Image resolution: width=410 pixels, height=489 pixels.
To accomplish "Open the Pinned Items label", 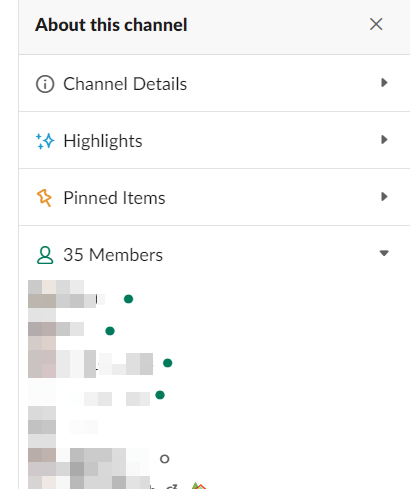I will 114,198.
